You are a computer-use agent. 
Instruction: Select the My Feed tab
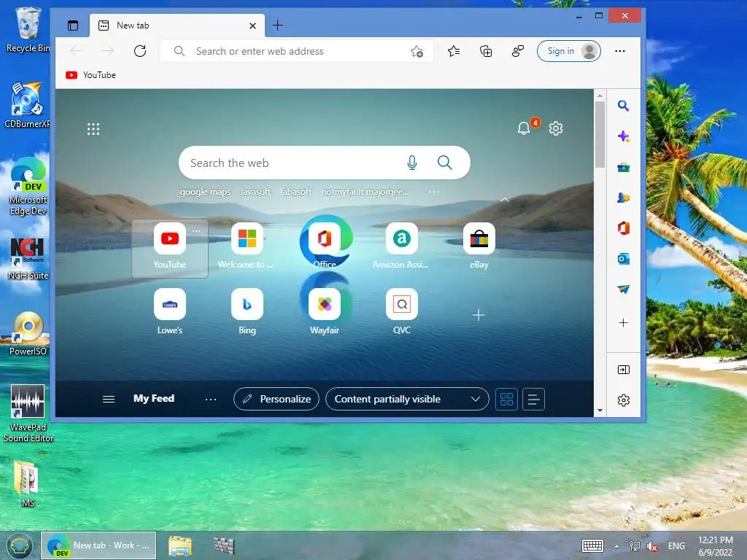coord(154,399)
